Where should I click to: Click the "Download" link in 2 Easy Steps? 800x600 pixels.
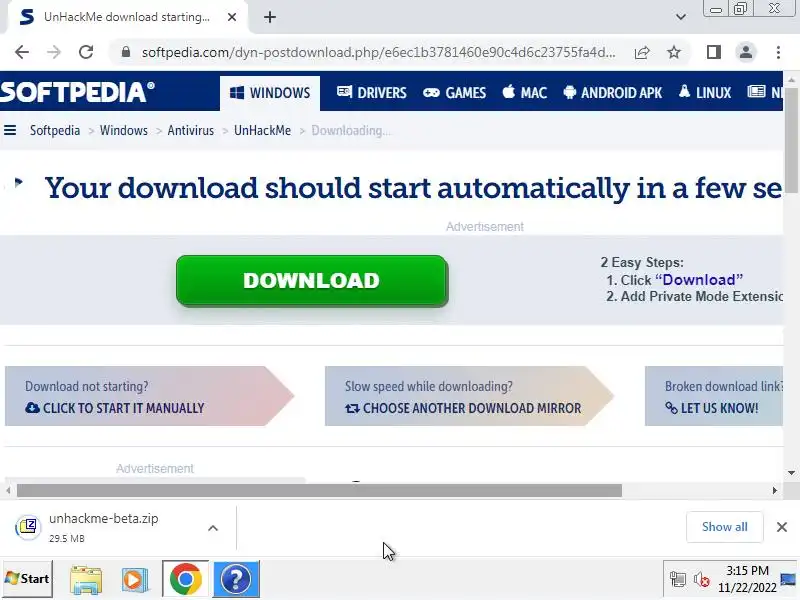698,280
